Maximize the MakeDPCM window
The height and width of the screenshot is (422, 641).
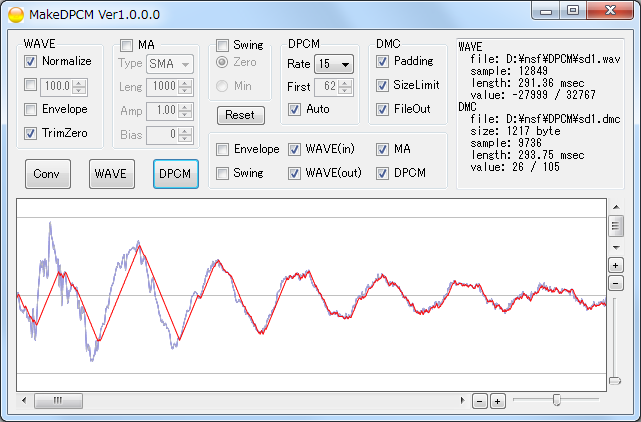573,11
